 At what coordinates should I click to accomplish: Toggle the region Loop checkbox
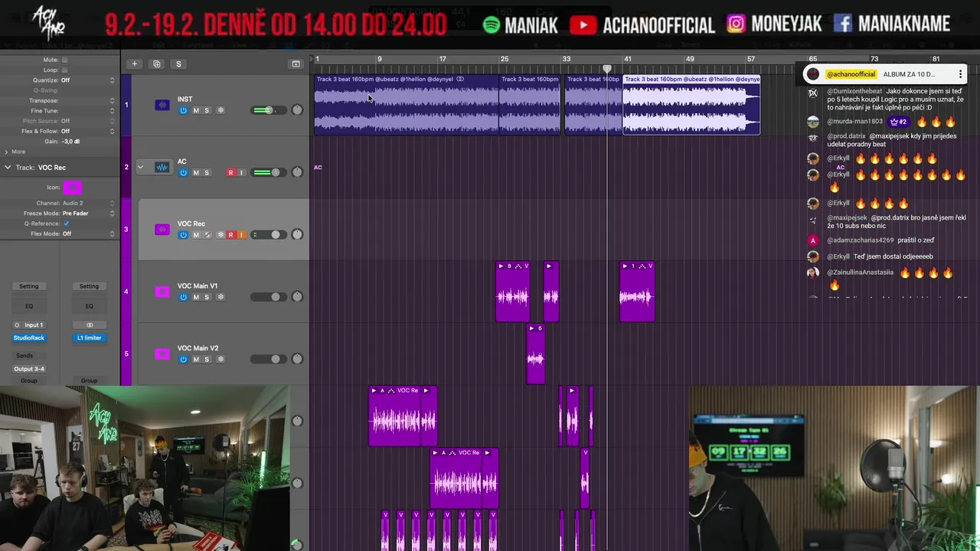[x=64, y=70]
